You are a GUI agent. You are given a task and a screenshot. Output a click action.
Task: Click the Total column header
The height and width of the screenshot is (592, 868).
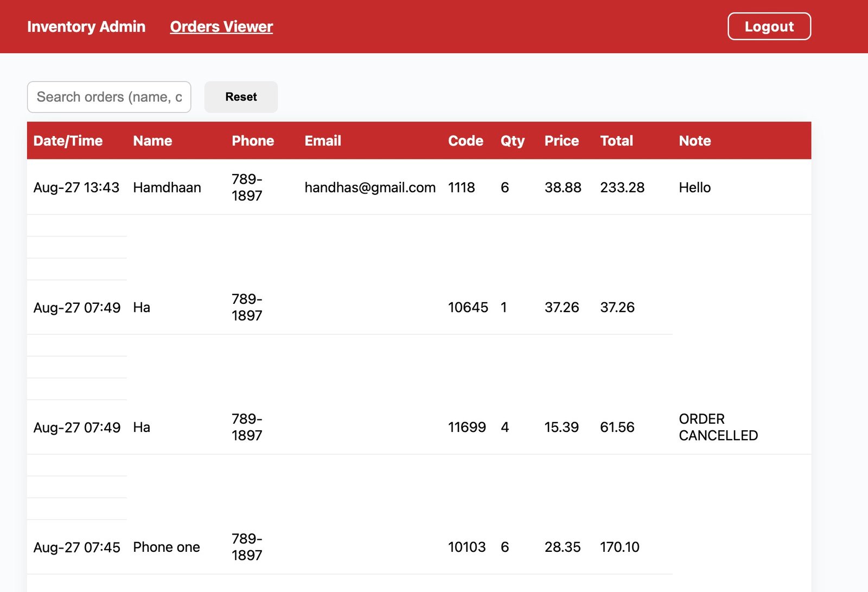[x=616, y=141]
